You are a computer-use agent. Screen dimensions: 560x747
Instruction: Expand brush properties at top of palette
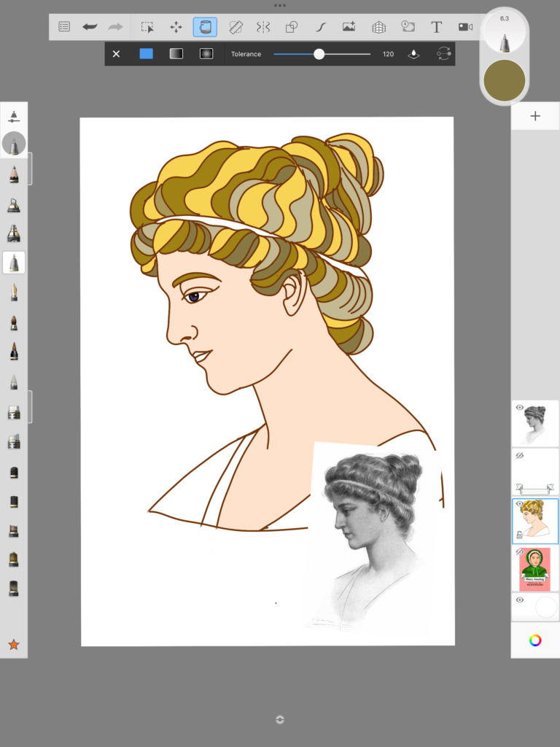[x=14, y=116]
